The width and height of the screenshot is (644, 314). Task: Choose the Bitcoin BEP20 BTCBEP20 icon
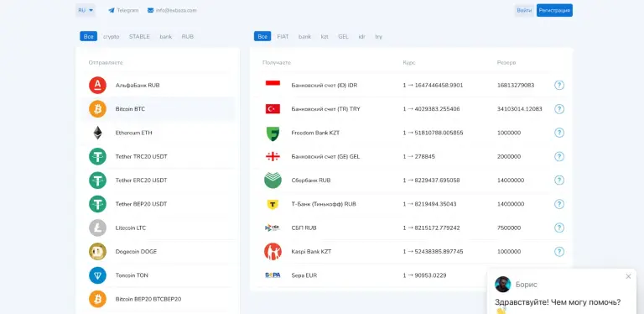(97, 299)
